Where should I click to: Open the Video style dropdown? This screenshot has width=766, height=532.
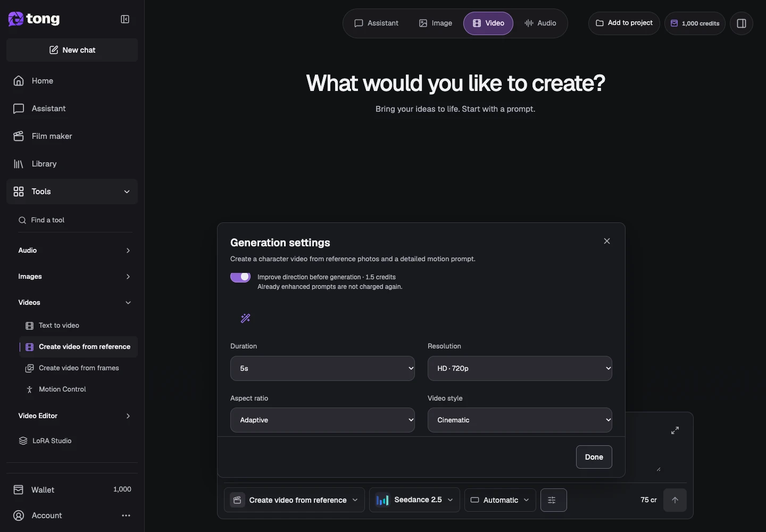click(520, 420)
